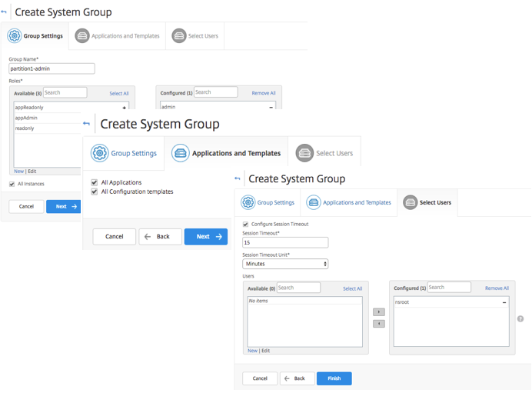The image size is (532, 393).
Task: Click Edit link under Available roles list
Action: [x=32, y=171]
